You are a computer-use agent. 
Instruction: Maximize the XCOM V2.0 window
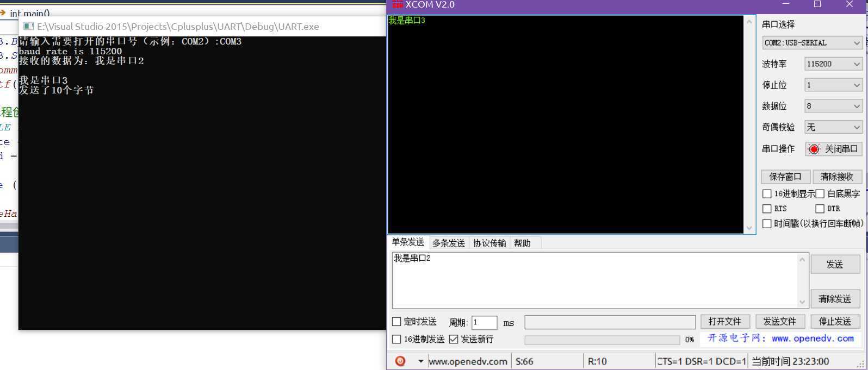click(817, 4)
